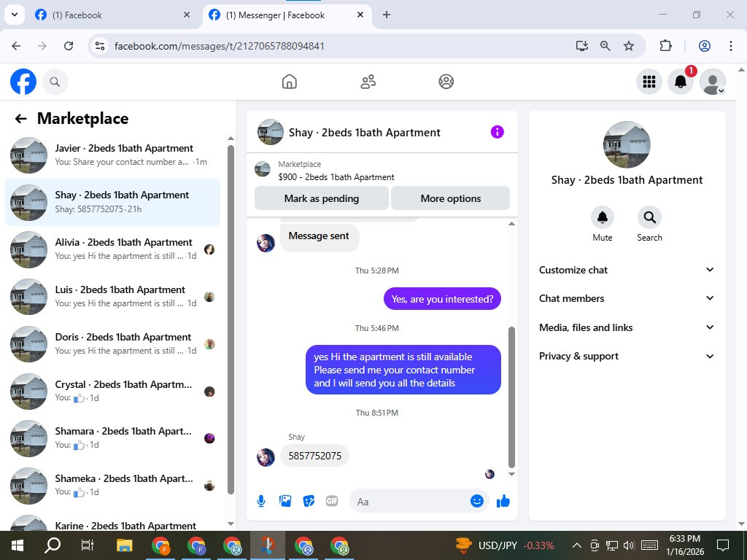
Task: Open the account profile avatar menu
Action: click(x=713, y=82)
